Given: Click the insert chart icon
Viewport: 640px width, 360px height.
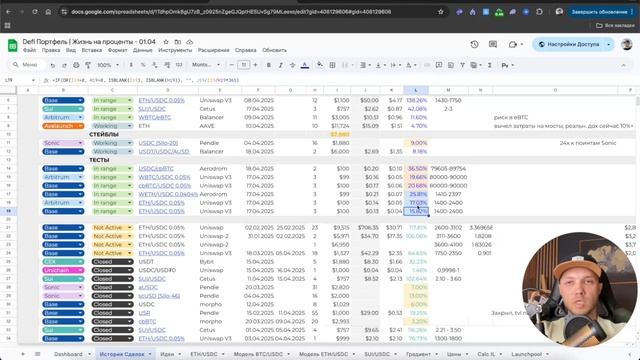Looking at the screenshot, I should coord(451,65).
